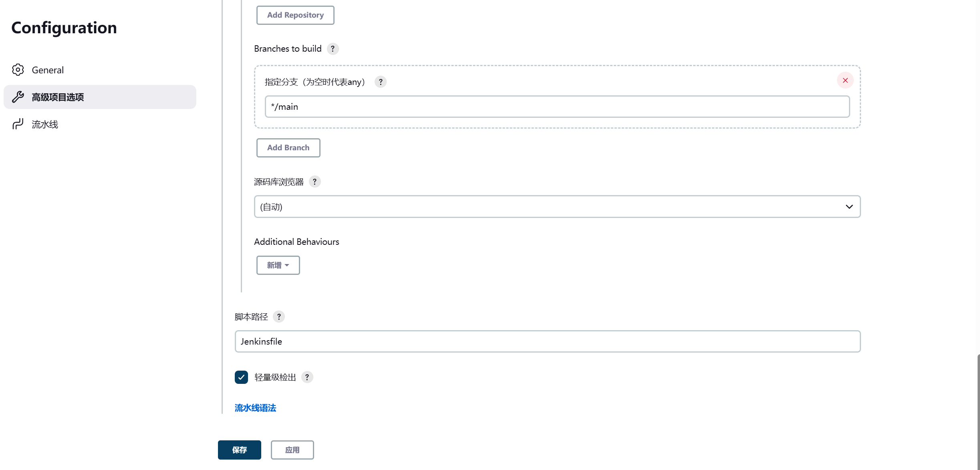
Task: Open help icon for 指定分支 field
Action: (x=380, y=82)
